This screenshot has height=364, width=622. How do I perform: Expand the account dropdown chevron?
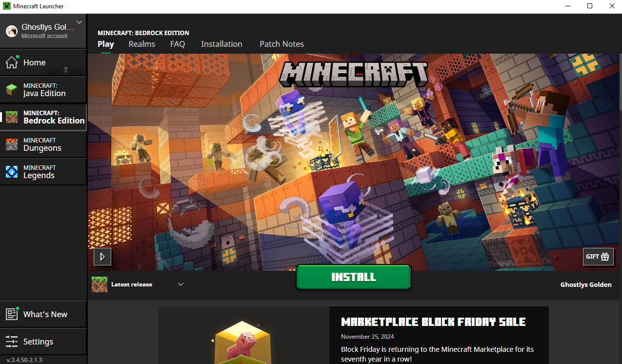point(80,22)
